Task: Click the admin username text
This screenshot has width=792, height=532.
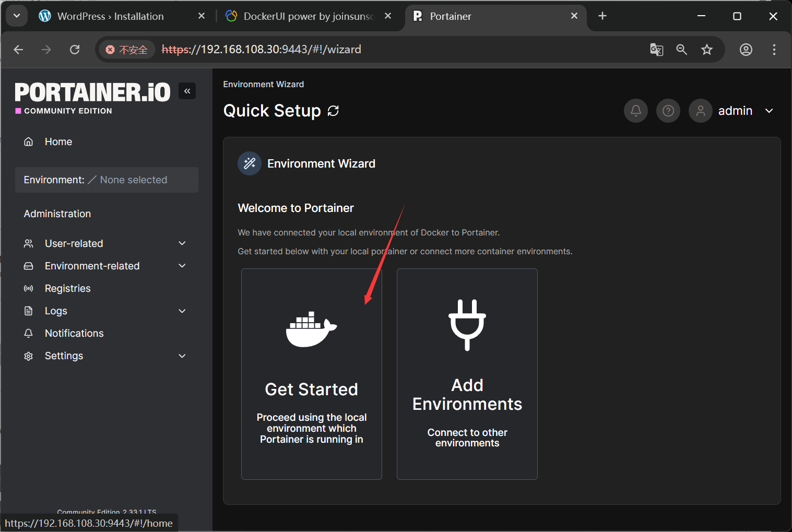Action: 735,111
